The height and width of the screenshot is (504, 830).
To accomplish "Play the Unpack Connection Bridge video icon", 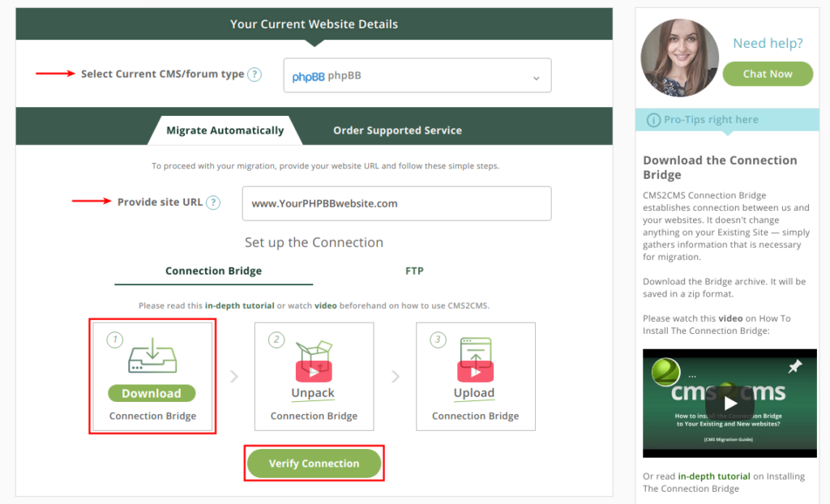I will [314, 372].
